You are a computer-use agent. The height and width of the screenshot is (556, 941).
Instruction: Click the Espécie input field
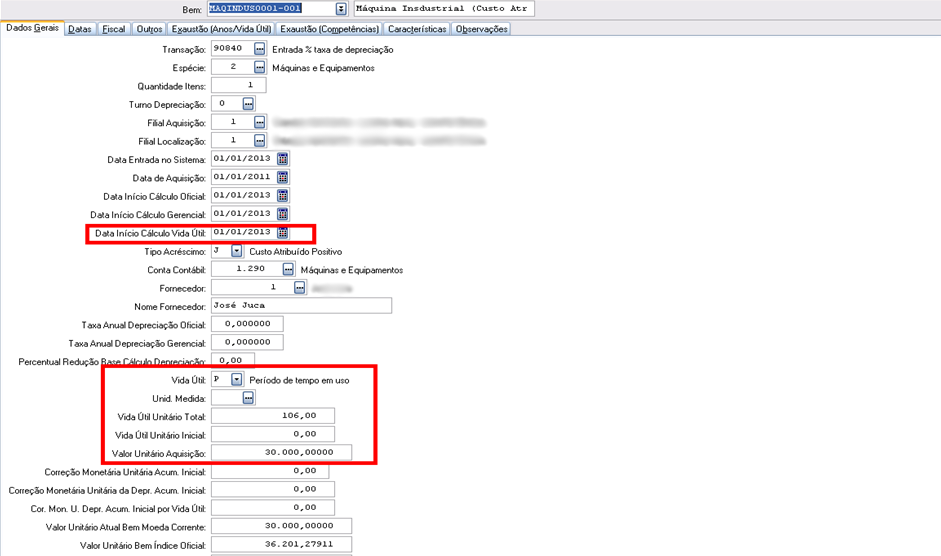tap(233, 67)
